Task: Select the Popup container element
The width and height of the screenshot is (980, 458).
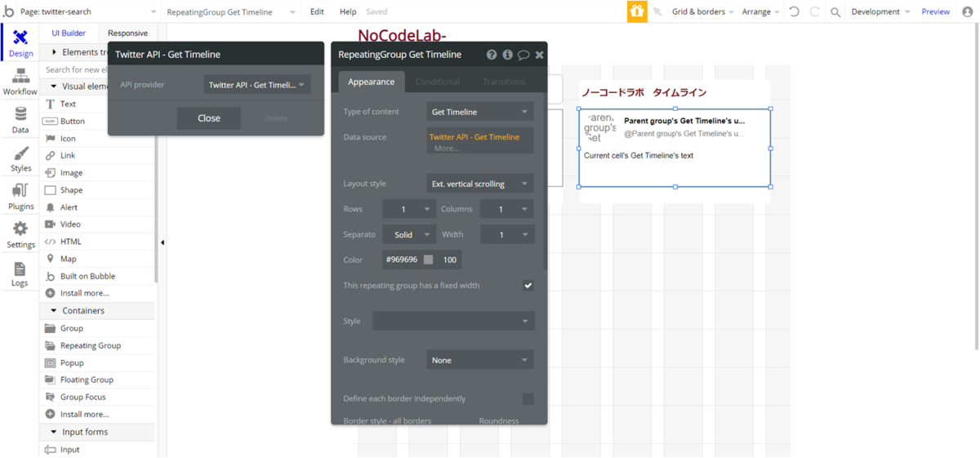Action: click(x=97, y=362)
